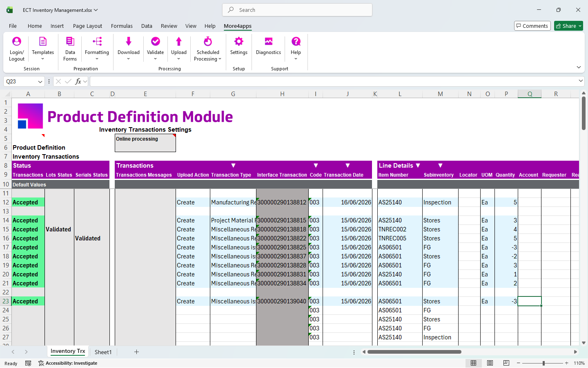588x368 pixels.
Task: Click the Upload arrow icon
Action: coord(178,41)
